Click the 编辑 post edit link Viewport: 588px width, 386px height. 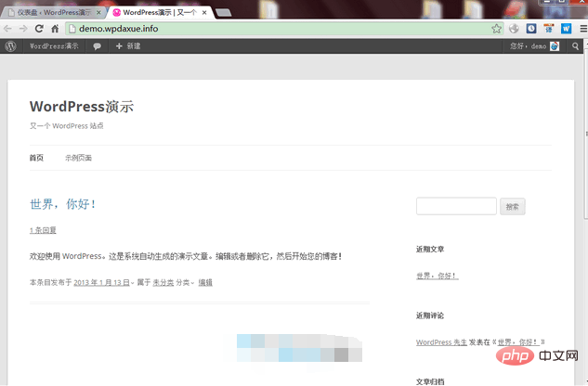[x=205, y=283]
